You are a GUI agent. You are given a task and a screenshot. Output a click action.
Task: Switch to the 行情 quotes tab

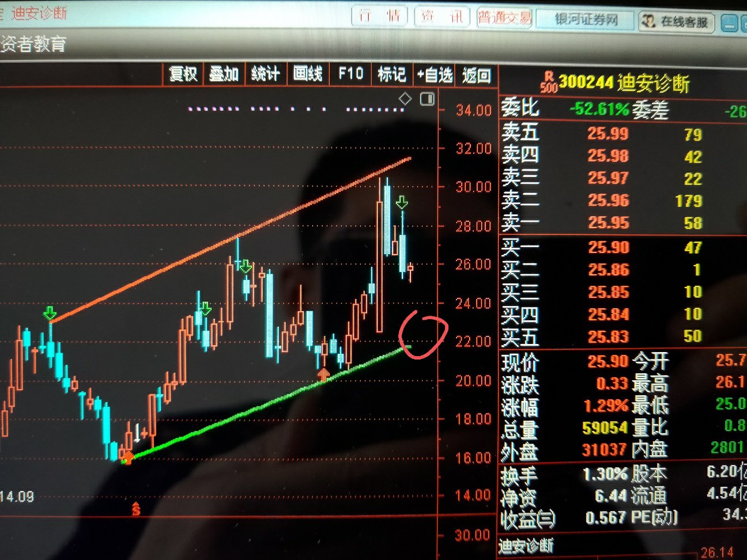(380, 16)
